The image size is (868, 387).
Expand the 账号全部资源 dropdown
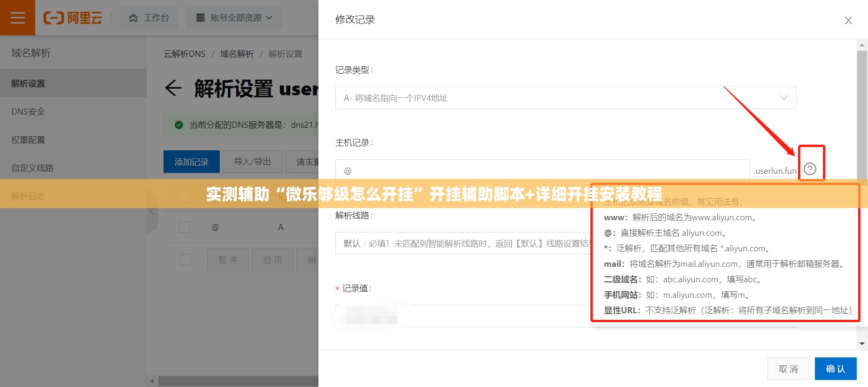234,18
